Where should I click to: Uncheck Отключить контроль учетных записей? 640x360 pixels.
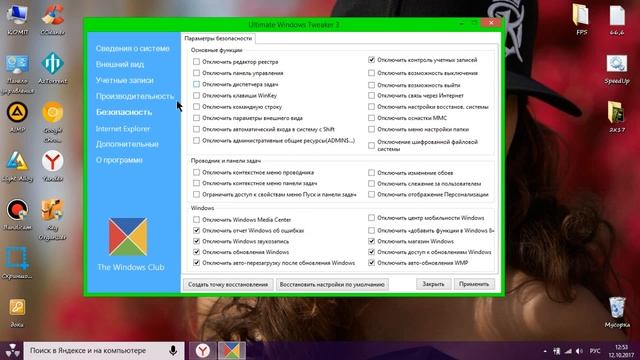(371, 60)
